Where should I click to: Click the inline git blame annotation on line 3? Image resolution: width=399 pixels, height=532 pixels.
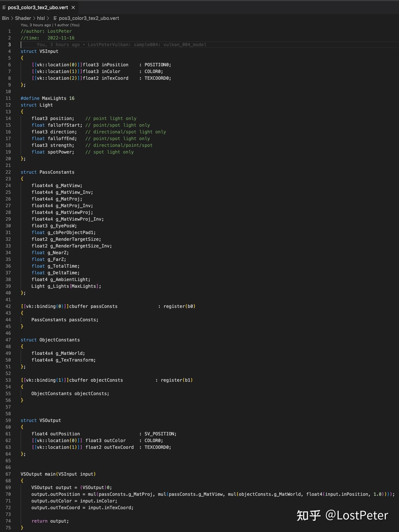121,45
